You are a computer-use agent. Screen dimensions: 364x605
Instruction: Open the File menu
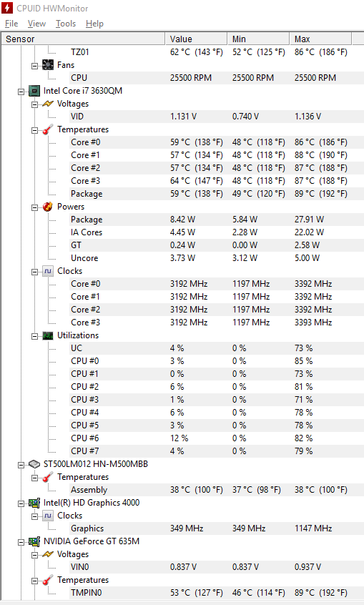[11, 24]
